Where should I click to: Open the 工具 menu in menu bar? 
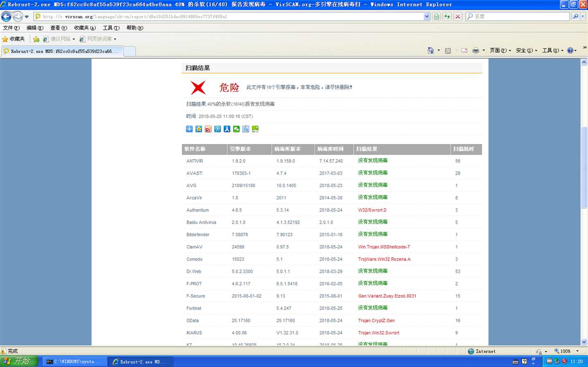(x=111, y=28)
